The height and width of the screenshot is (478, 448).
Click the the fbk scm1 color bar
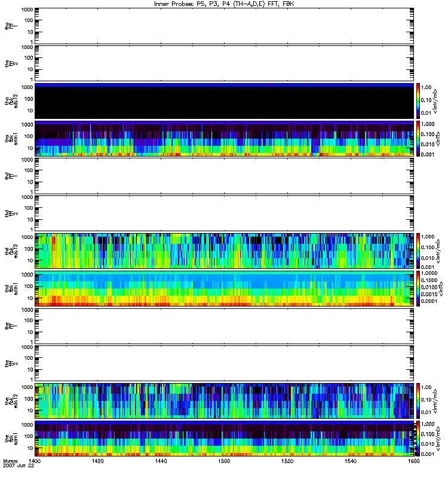(x=418, y=439)
